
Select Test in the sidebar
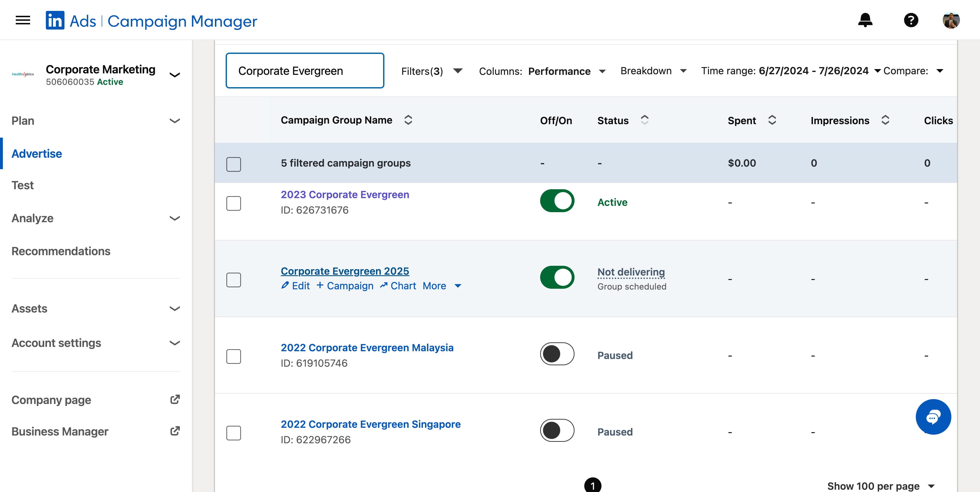22,185
